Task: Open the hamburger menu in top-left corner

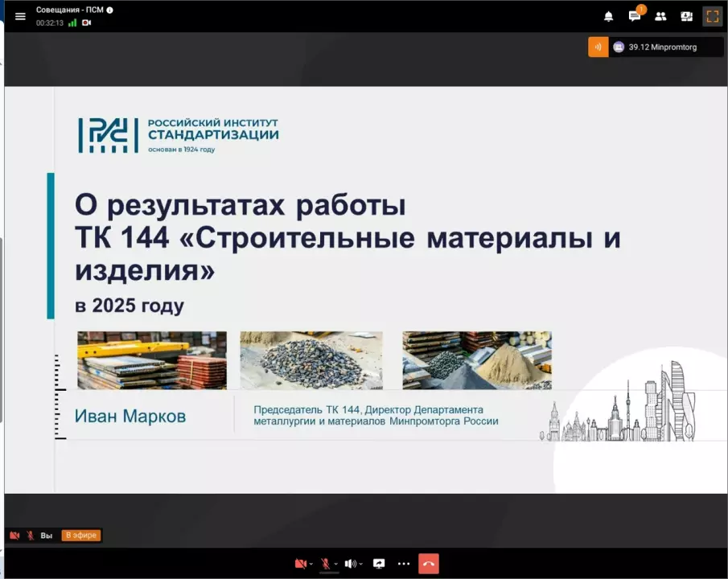Action: click(20, 16)
